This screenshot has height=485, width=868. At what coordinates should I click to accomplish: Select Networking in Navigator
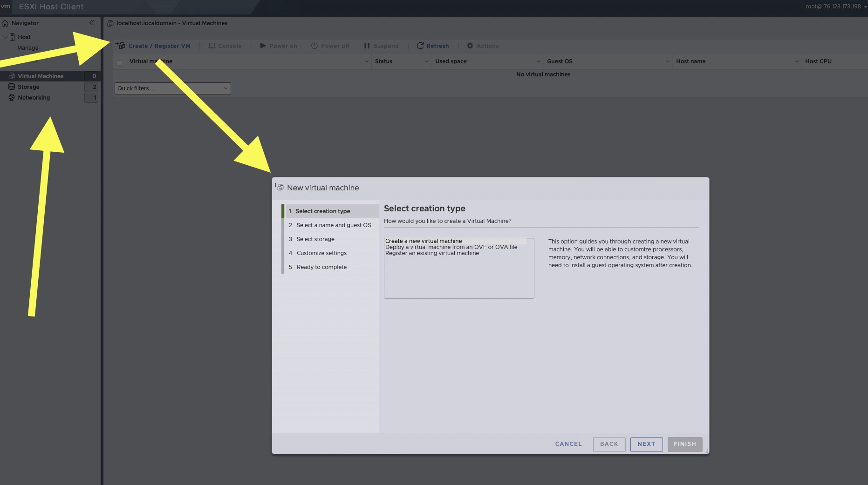click(x=34, y=98)
